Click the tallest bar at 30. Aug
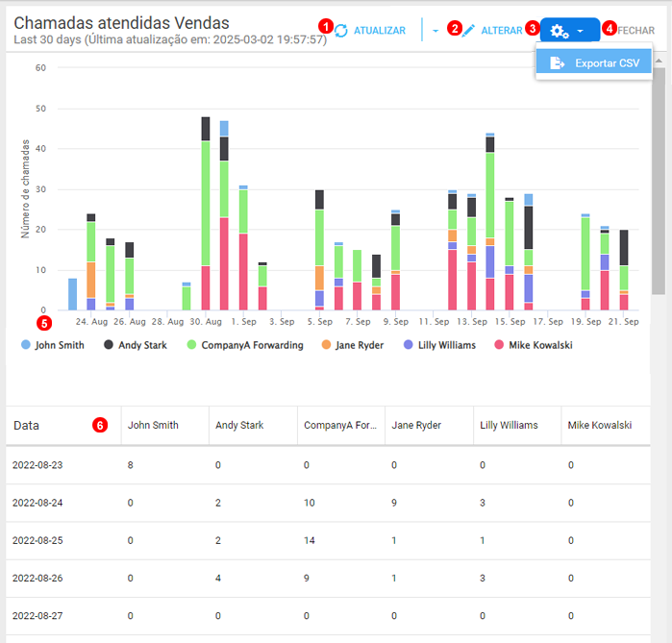 [206, 211]
